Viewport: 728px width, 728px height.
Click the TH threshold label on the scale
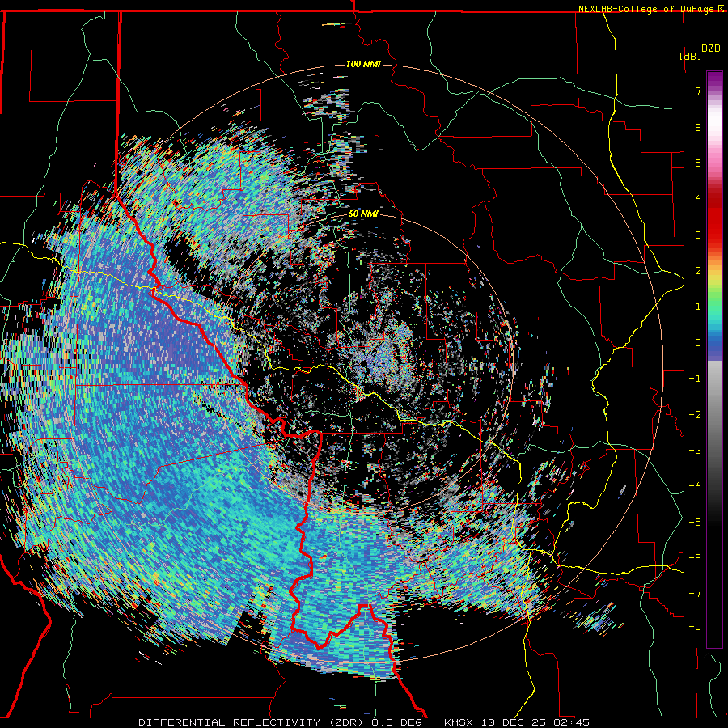(x=695, y=630)
